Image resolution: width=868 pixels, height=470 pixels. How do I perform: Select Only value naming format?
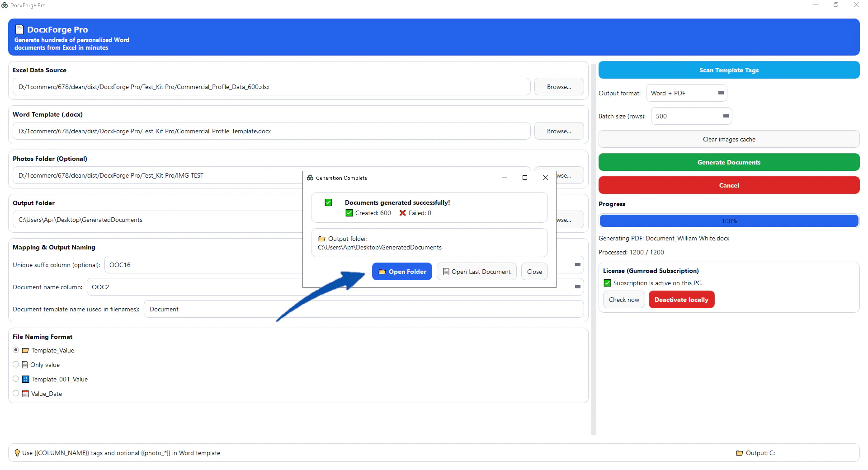(16, 364)
